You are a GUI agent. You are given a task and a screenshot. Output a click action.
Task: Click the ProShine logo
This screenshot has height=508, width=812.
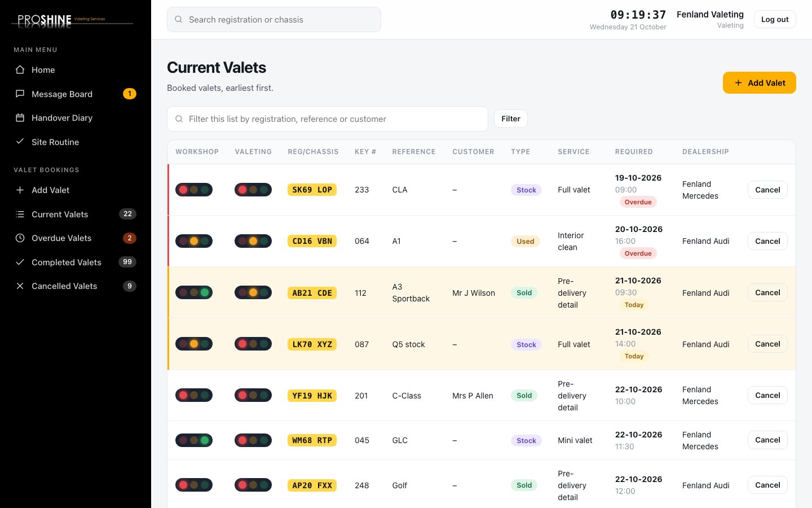(72, 21)
